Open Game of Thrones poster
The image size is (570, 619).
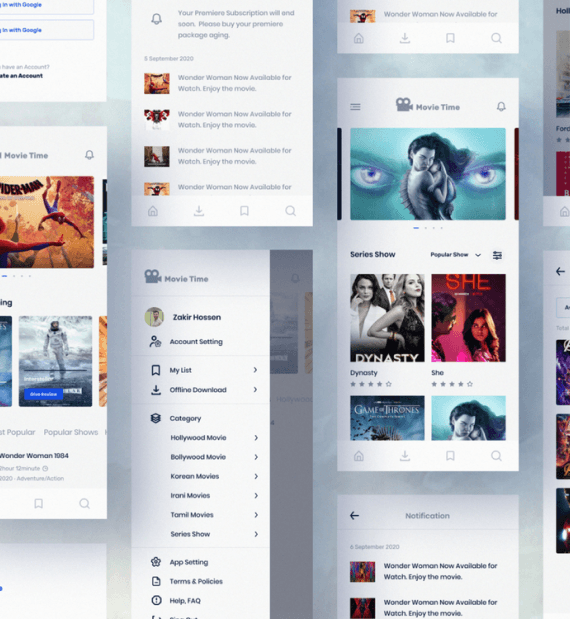(387, 418)
